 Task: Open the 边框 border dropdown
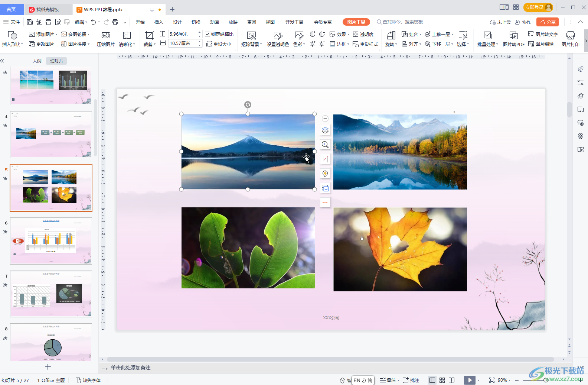pos(339,44)
